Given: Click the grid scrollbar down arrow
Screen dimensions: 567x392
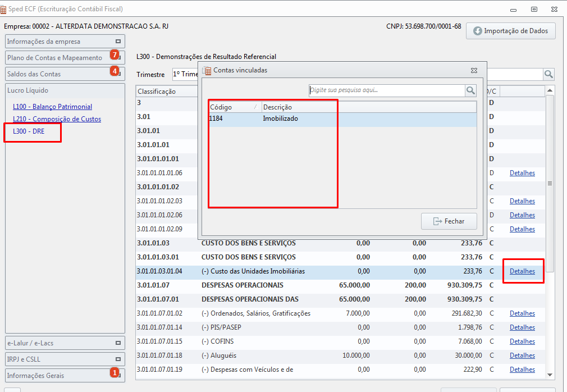Looking at the screenshot, I should pyautogui.click(x=550, y=375).
